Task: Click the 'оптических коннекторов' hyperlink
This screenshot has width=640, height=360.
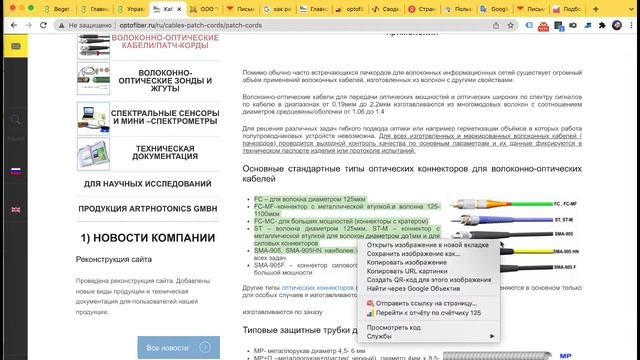Action: point(318,287)
